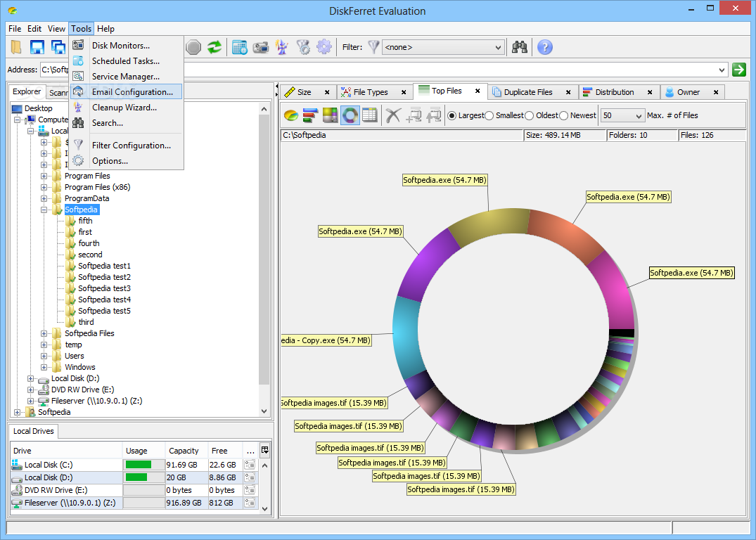Select Email Configuration... menu item

click(127, 91)
